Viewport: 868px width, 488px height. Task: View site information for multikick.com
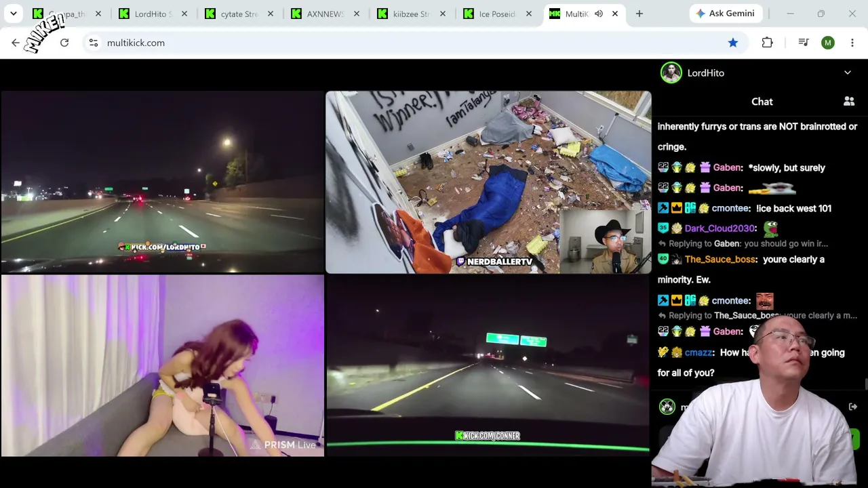point(94,43)
